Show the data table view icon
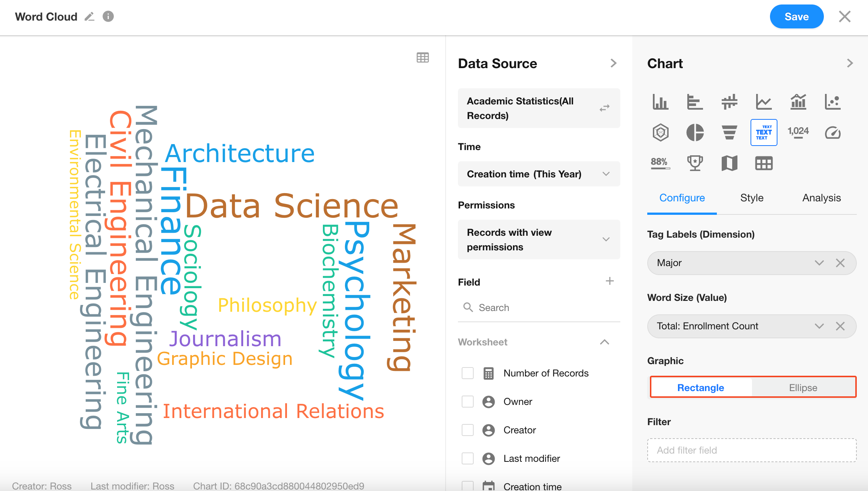This screenshot has width=868, height=491. pyautogui.click(x=422, y=58)
